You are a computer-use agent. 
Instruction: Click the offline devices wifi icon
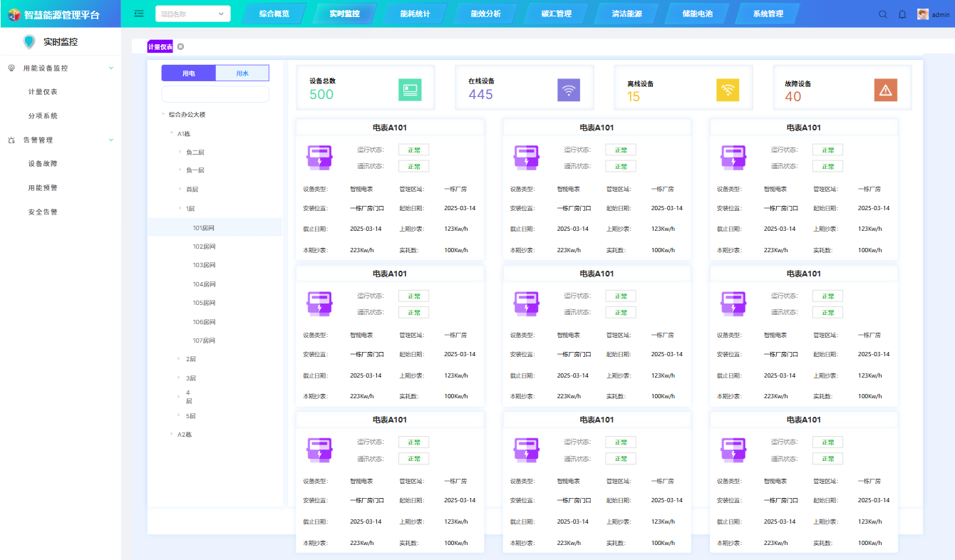click(727, 90)
